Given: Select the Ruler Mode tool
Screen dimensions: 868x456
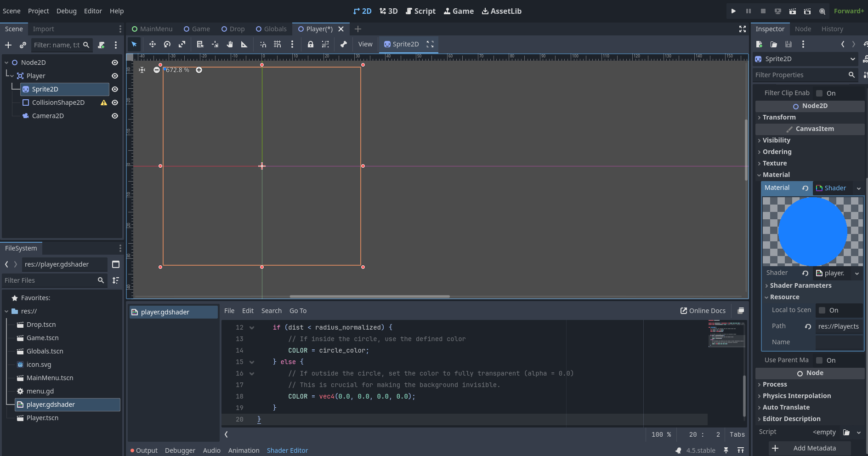Looking at the screenshot, I should click(244, 44).
